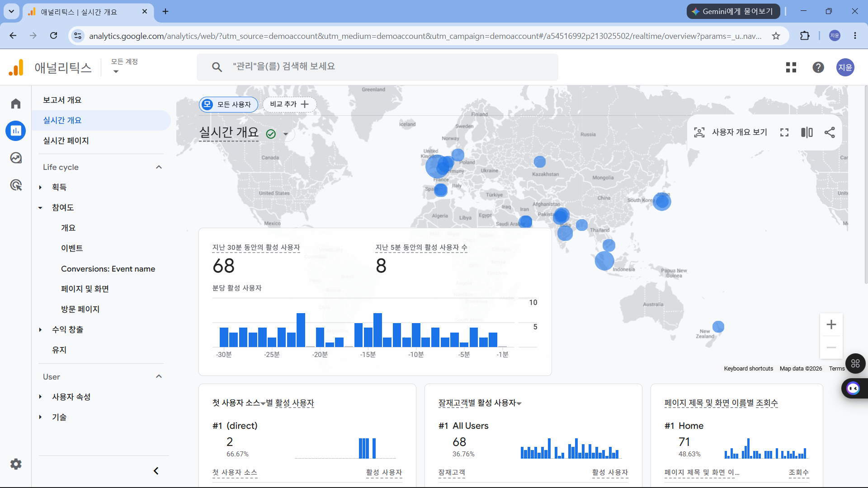Viewport: 868px width, 488px height.
Task: Open the Advertising icon in left rail
Action: 16,185
